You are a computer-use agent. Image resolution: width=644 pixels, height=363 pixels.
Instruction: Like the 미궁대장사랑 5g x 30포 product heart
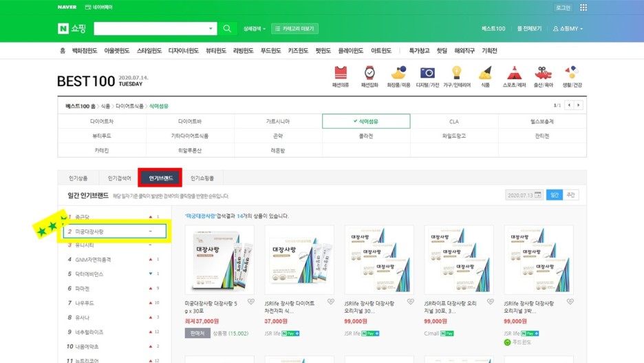tap(251, 302)
